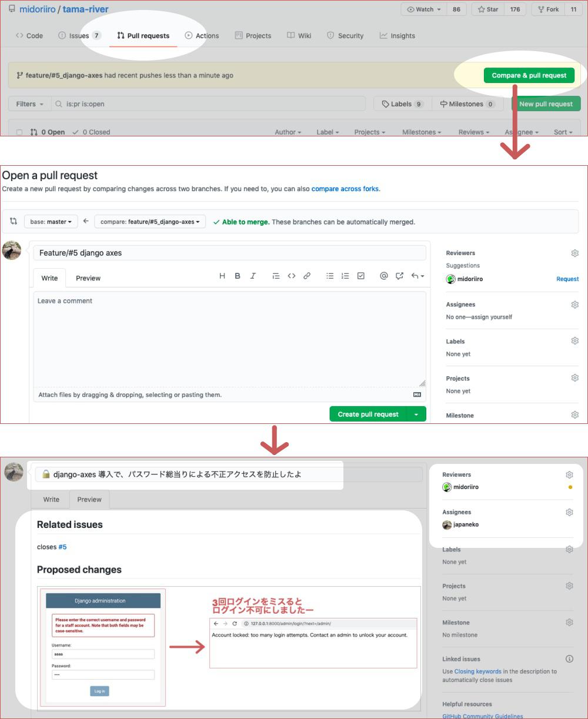Expand the Projects filter dropdown in the list header
Image resolution: width=588 pixels, height=719 pixels.
pyautogui.click(x=369, y=132)
